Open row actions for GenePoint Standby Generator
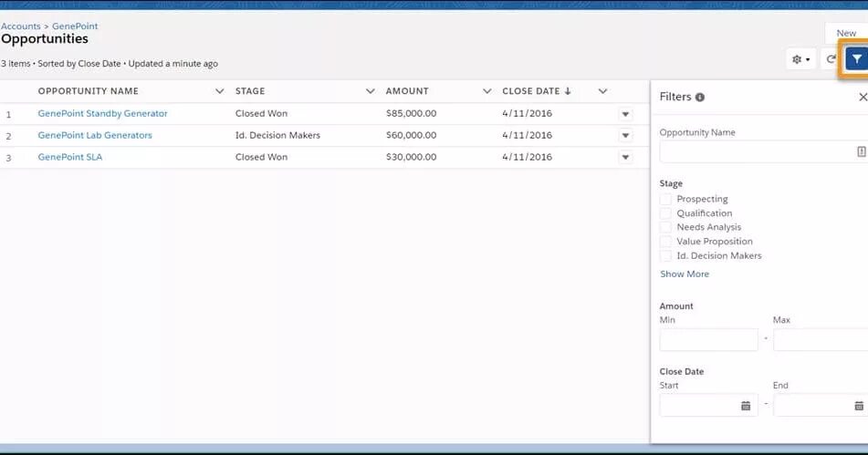868x455 pixels. [625, 114]
